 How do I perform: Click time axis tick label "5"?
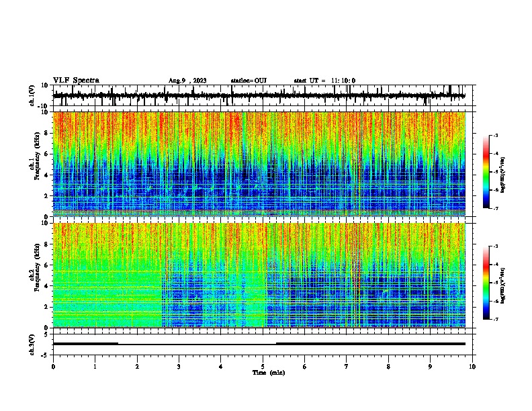[x=263, y=367]
